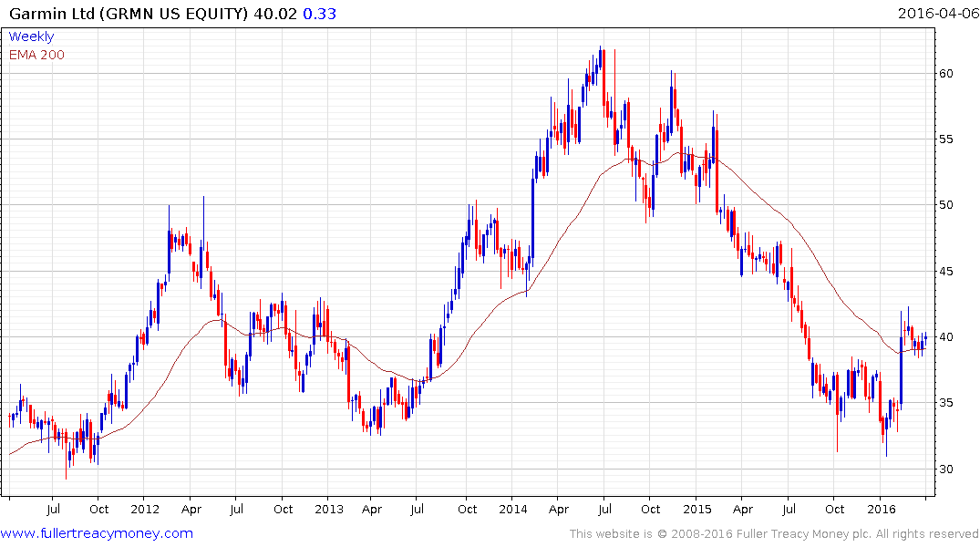
Task: Select the 2014 marker on time axis
Action: pos(512,509)
